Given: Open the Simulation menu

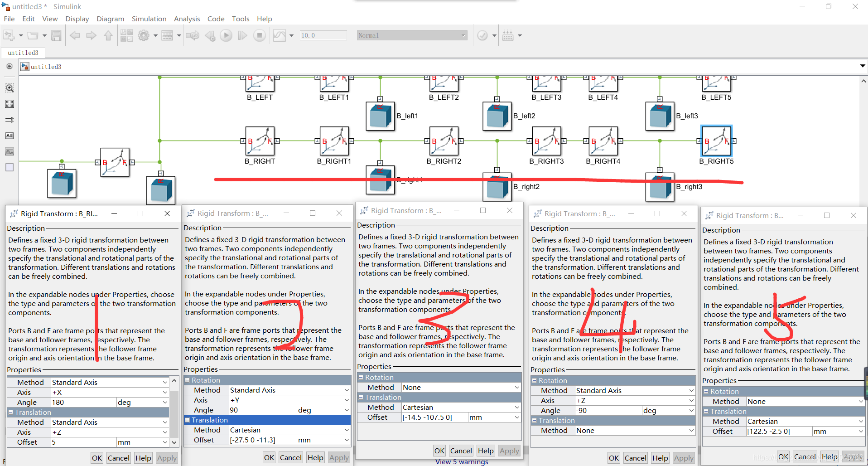Looking at the screenshot, I should point(149,19).
